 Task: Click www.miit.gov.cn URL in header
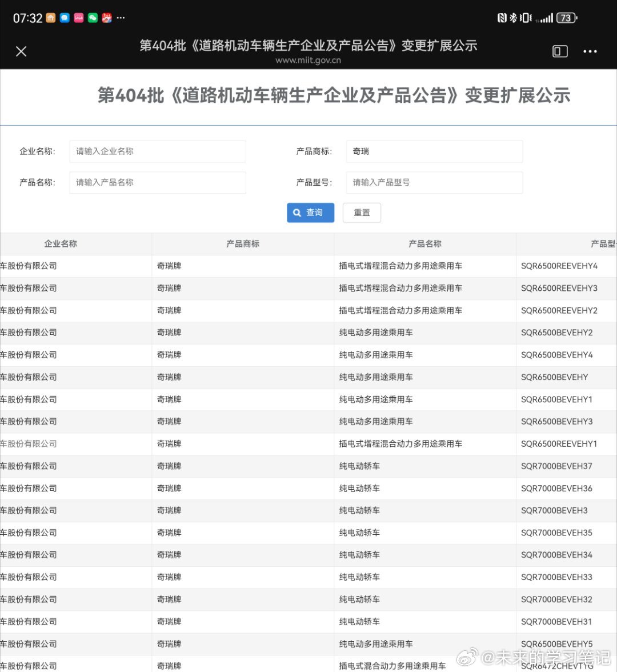click(308, 61)
